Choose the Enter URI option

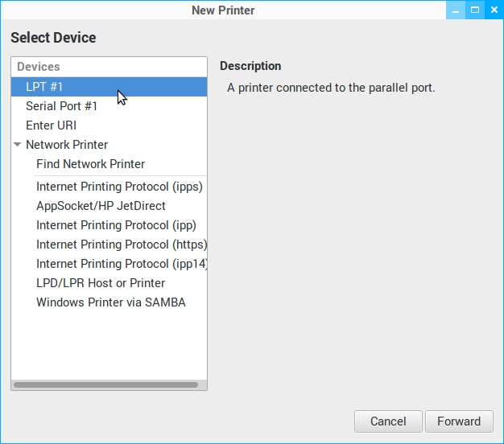pyautogui.click(x=51, y=125)
